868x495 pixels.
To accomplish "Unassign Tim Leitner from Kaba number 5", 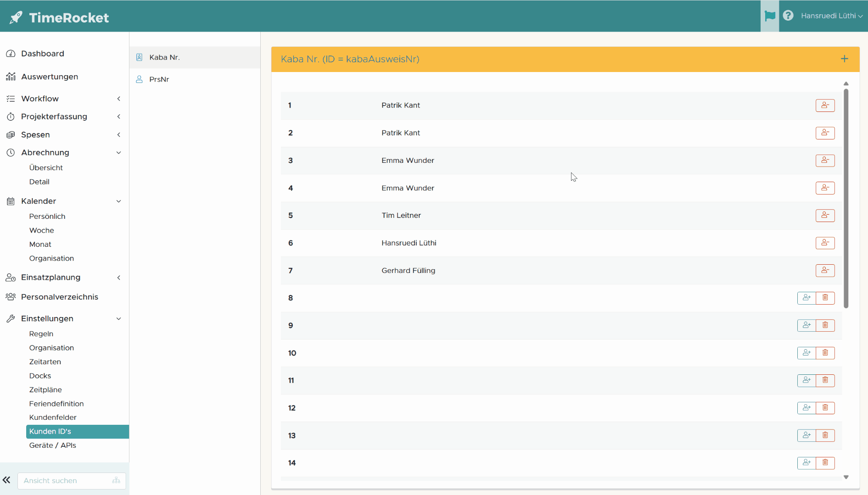I will click(x=825, y=216).
